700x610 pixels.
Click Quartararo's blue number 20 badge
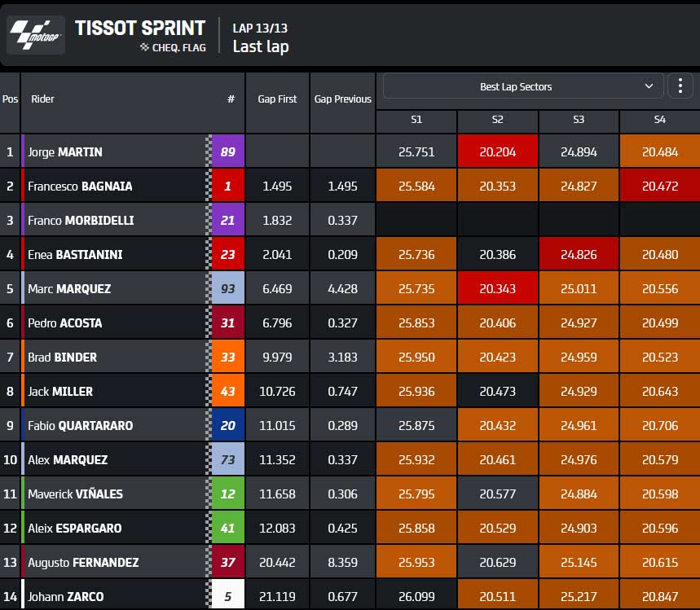[227, 426]
